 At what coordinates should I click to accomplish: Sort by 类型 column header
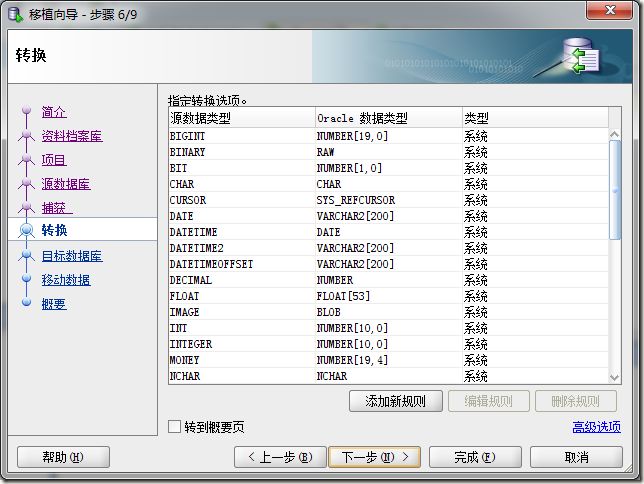[535, 118]
